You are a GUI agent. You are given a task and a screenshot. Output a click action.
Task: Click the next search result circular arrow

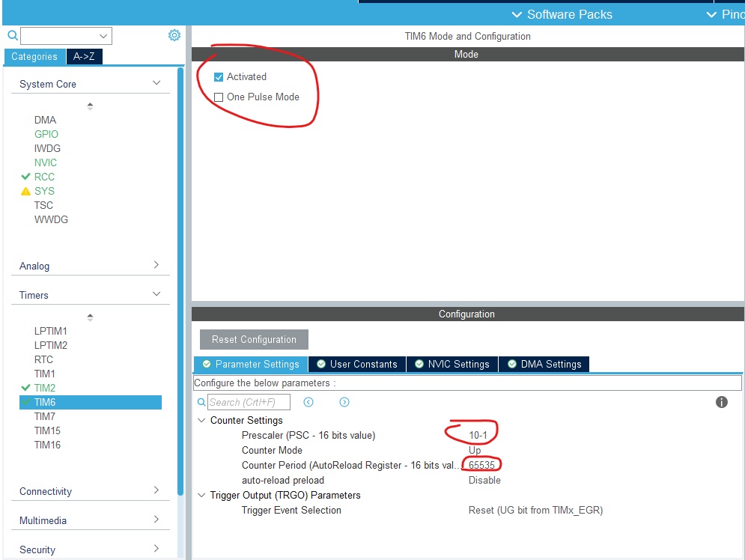click(x=344, y=402)
